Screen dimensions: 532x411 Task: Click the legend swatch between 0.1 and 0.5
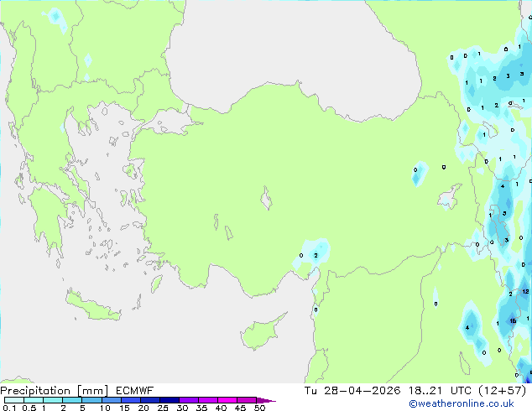pyautogui.click(x=14, y=400)
